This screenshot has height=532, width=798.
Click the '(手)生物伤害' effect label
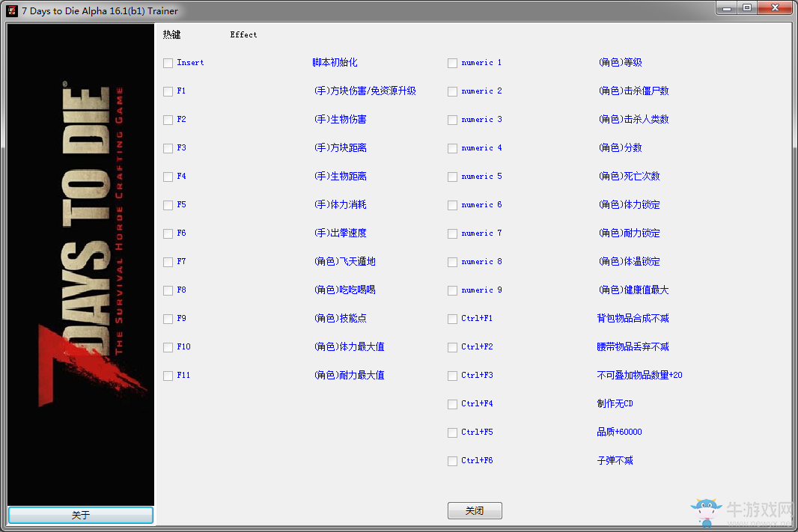[x=341, y=120]
